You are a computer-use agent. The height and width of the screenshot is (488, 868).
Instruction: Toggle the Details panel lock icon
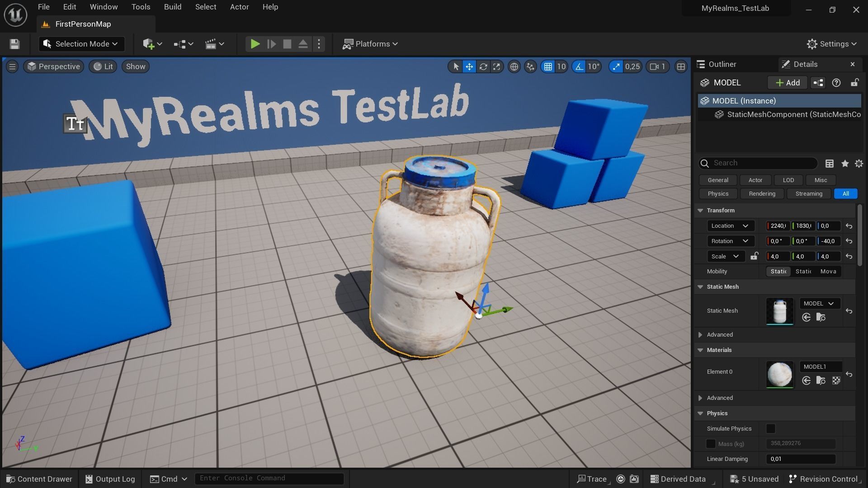[854, 83]
